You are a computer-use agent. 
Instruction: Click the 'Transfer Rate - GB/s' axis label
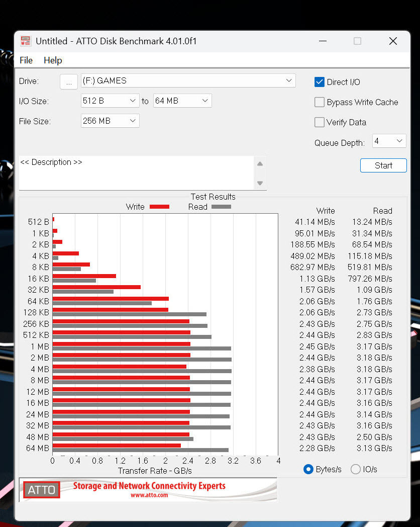(155, 471)
